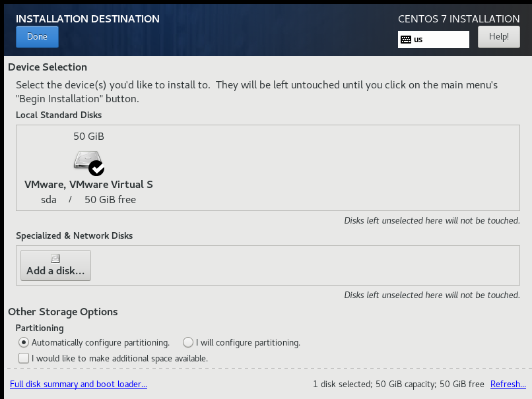Click the Done button
The width and height of the screenshot is (532, 399).
pos(37,37)
